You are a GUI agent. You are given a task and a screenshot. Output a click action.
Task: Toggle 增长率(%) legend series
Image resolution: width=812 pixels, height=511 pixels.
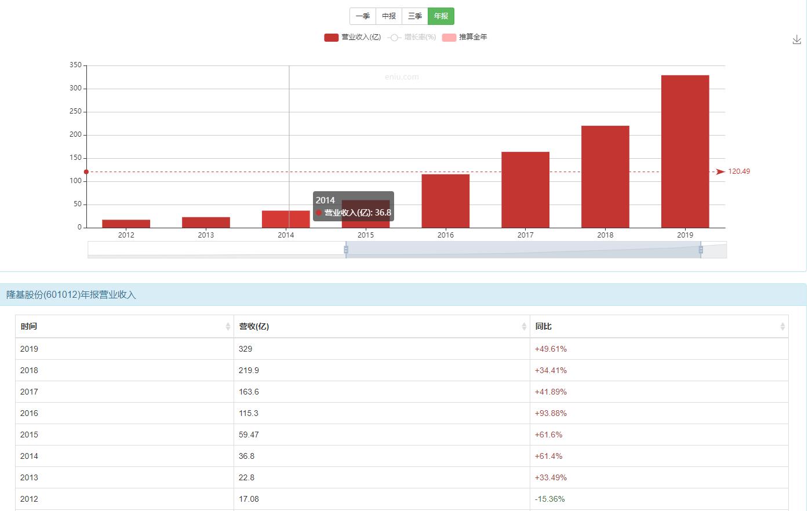coord(412,37)
